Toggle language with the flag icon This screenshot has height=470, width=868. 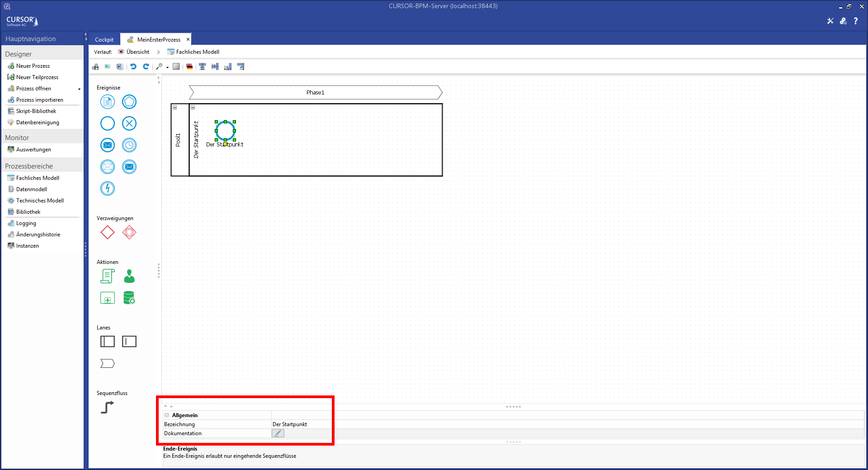189,66
